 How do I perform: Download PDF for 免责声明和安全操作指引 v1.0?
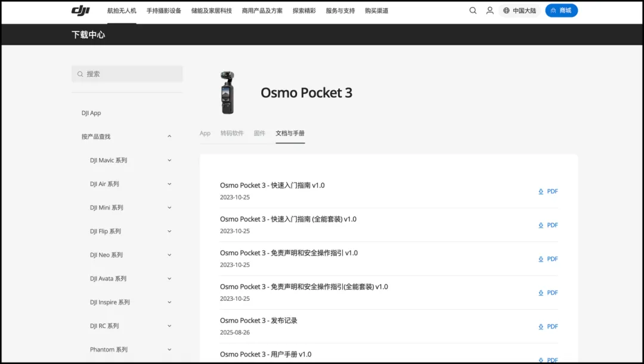pyautogui.click(x=548, y=259)
